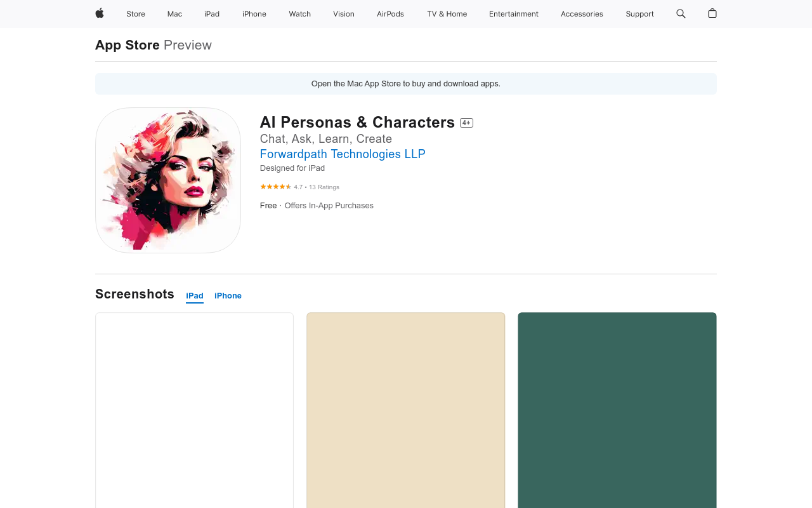Image resolution: width=812 pixels, height=508 pixels.
Task: Open the beige second screenshot
Action: [406, 410]
